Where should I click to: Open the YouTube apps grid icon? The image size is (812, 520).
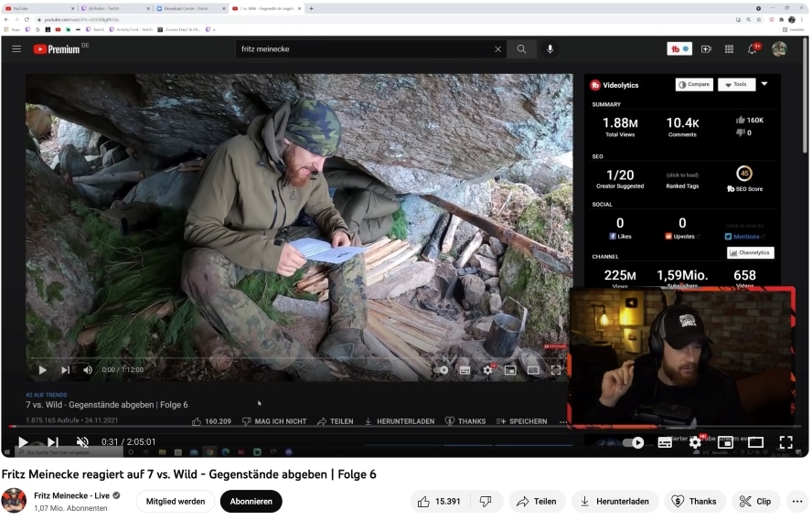pos(729,49)
